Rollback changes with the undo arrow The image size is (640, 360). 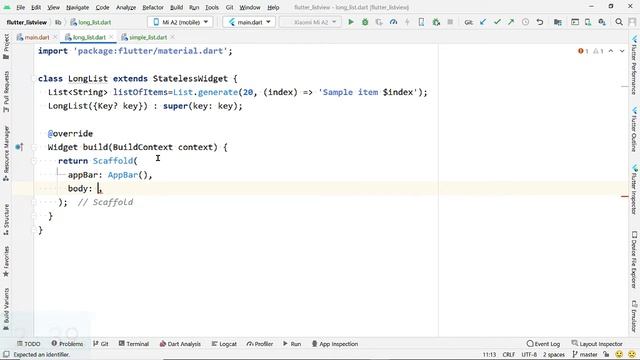(x=540, y=22)
